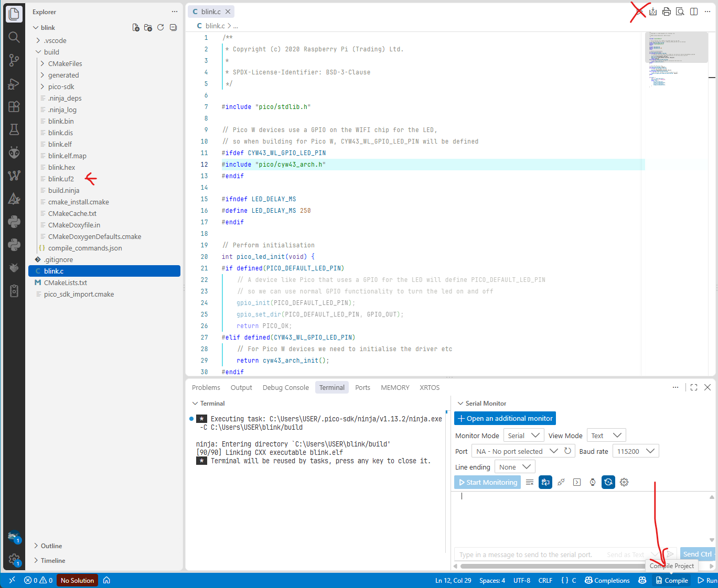This screenshot has width=718, height=588.
Task: Toggle the plug-icon button in Serial Monitor toolbar
Action: coord(561,482)
